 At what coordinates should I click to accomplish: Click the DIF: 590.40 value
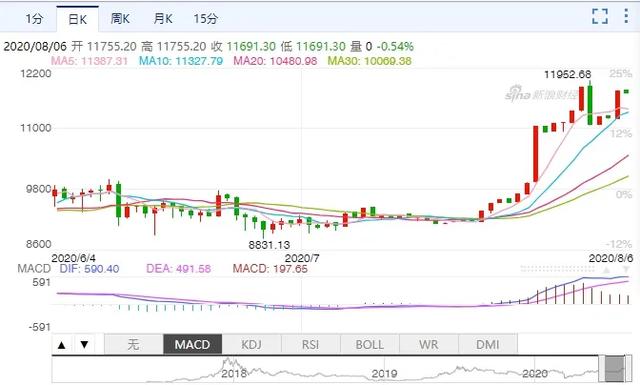(89, 269)
